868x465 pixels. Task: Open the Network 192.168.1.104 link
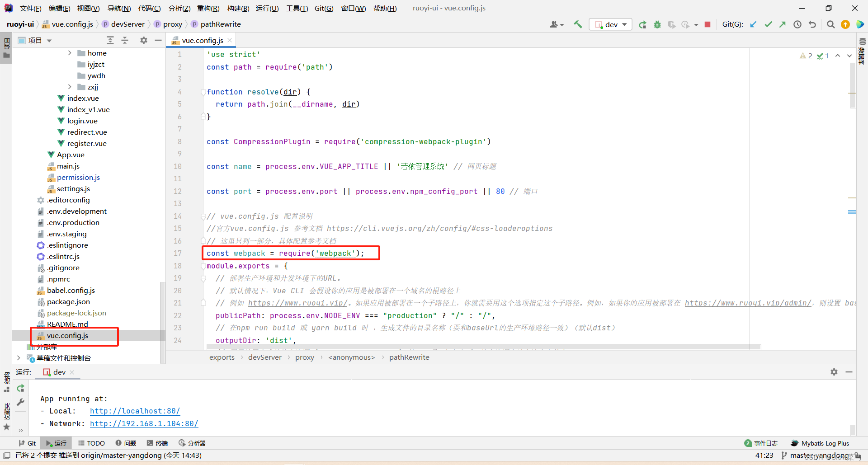[x=144, y=424]
